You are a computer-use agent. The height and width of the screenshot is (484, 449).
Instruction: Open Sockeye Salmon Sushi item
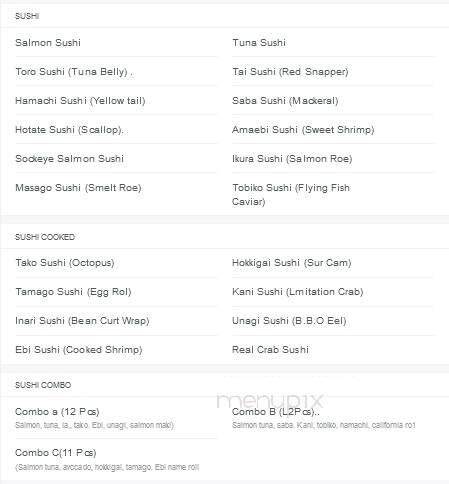(x=70, y=159)
